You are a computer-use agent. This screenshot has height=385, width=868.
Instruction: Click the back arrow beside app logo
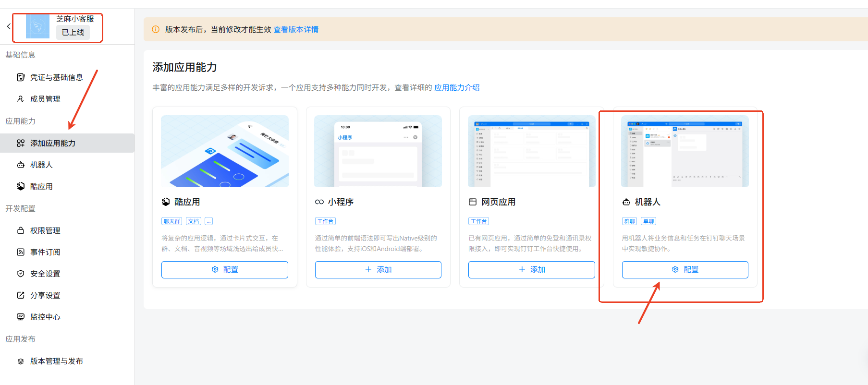pos(9,26)
